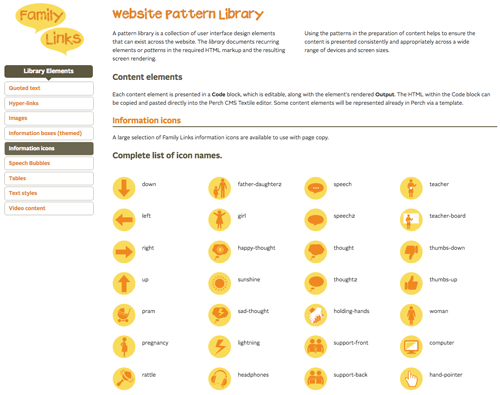The image size is (500, 395).
Task: Click the 'pregnancy' label text
Action: click(x=155, y=343)
